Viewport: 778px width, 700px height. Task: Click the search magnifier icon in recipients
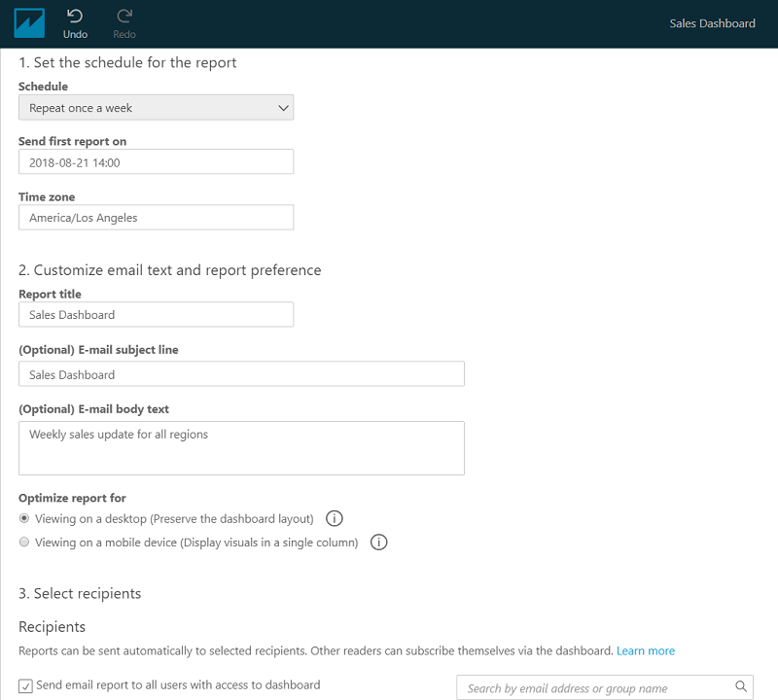(x=741, y=686)
